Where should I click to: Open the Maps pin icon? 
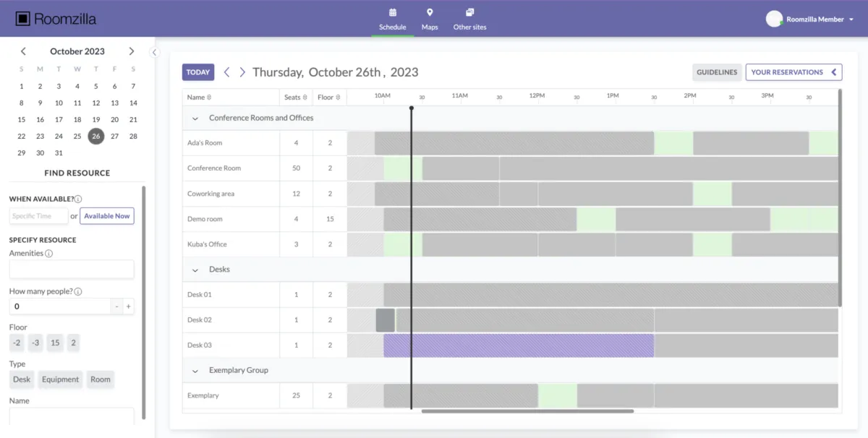coord(430,12)
